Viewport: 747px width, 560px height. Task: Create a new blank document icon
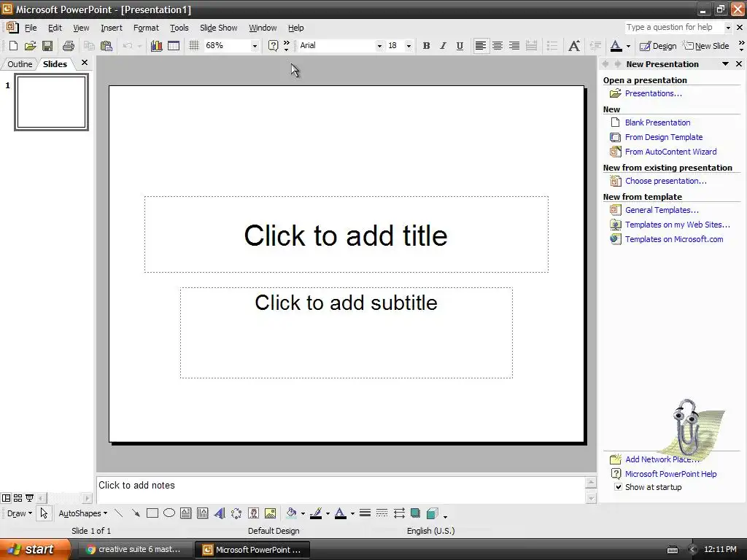tap(13, 46)
